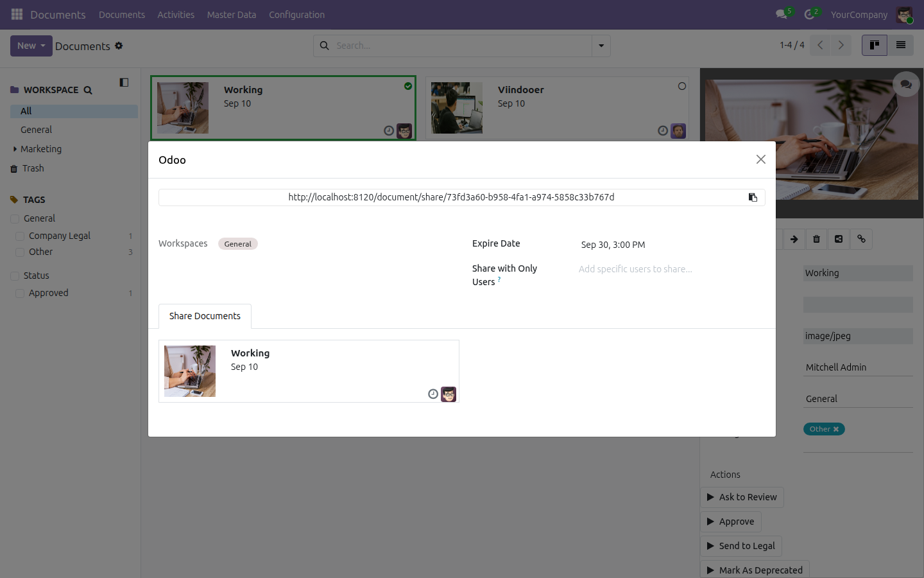Click the Working name field in the inspector
The image size is (924, 578).
tap(858, 273)
